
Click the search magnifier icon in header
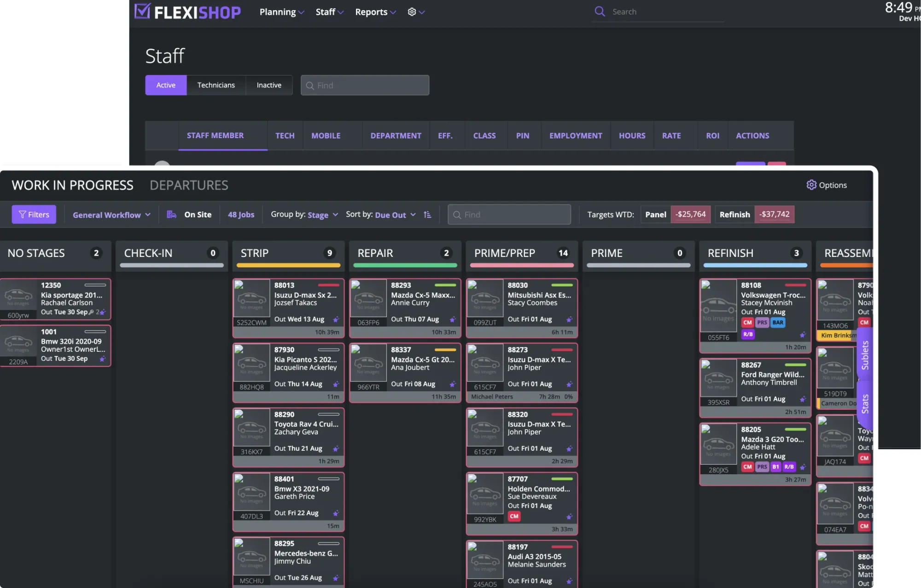[600, 12]
